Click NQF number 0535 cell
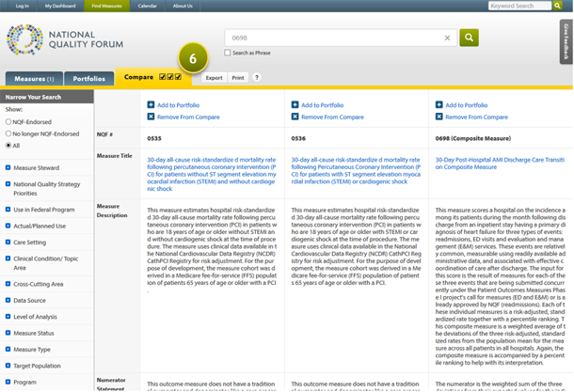Screen dimensions: 574x392 (154, 138)
